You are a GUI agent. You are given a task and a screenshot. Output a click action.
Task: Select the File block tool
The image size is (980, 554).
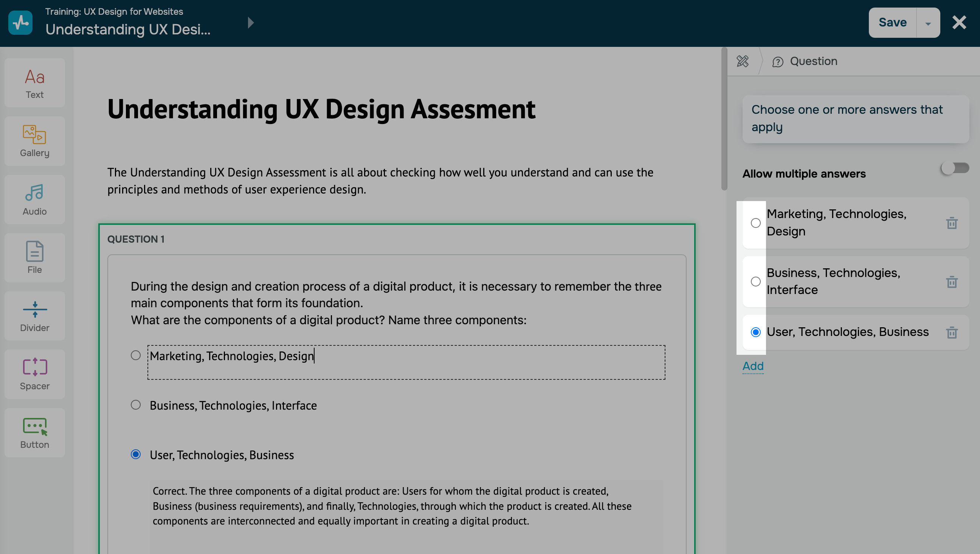35,258
